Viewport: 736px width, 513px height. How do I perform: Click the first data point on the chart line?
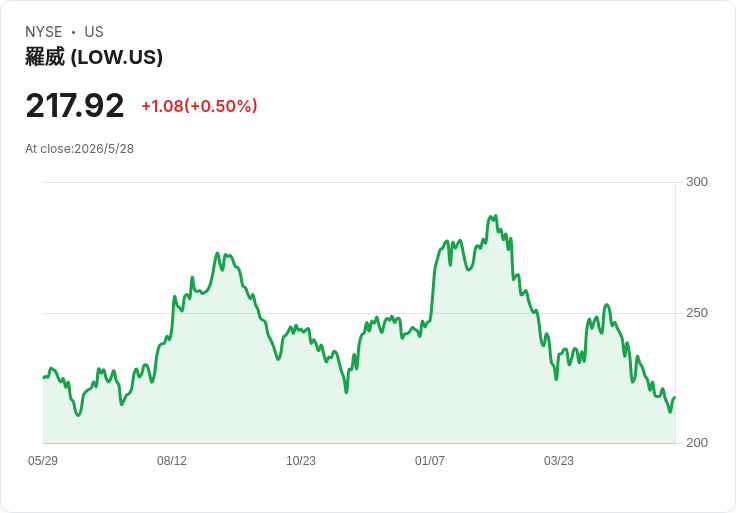pyautogui.click(x=44, y=377)
